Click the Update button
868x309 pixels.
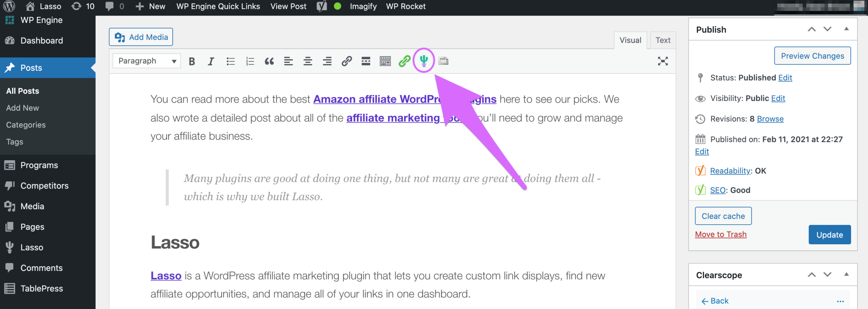coord(830,235)
